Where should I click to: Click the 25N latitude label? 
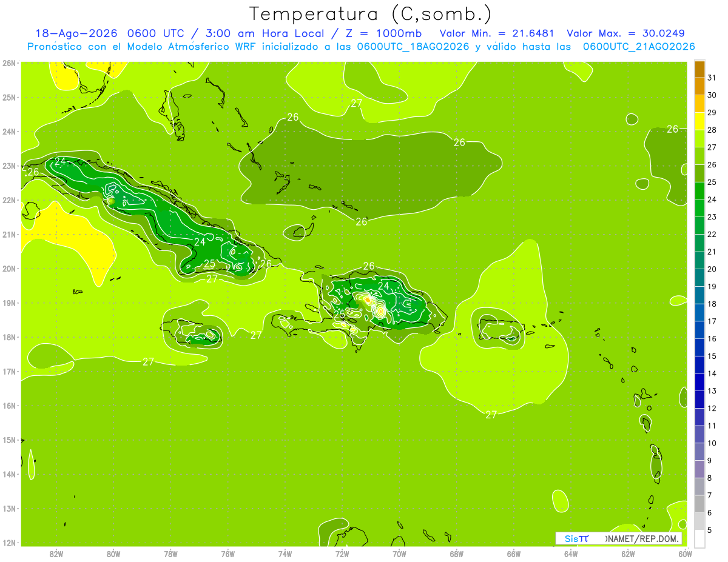pos(8,97)
